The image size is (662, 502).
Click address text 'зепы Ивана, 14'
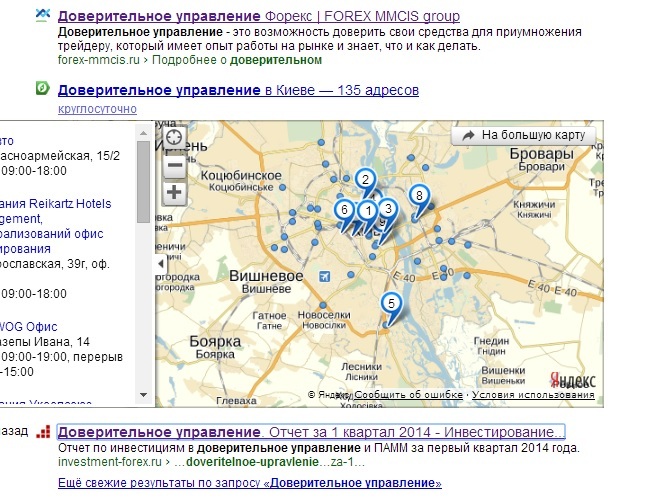(45, 342)
